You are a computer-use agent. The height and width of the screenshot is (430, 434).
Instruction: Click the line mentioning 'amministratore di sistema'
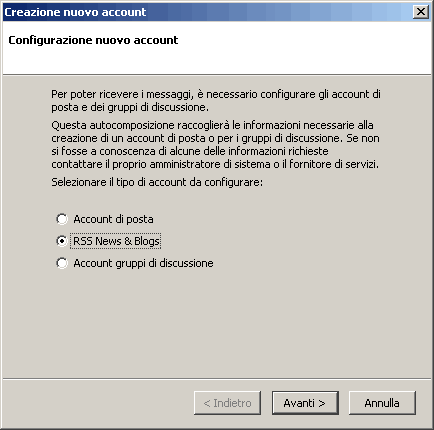[215, 164]
